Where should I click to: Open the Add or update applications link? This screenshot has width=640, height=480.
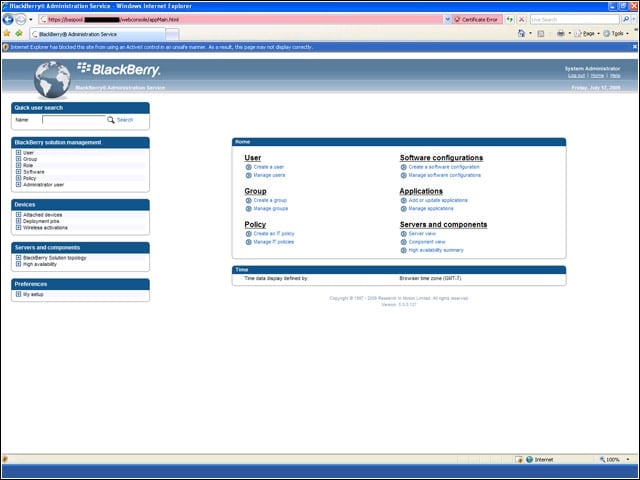click(x=438, y=200)
